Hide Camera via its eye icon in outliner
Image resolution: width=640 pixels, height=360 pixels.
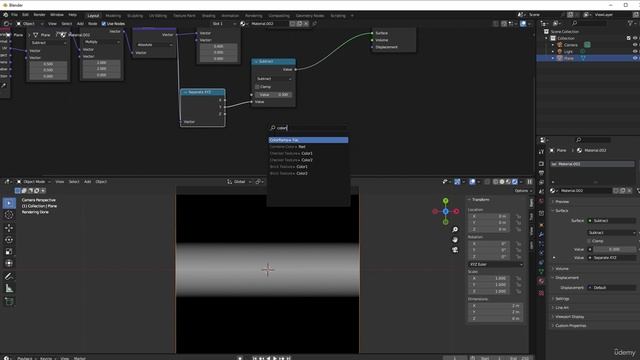[635, 45]
